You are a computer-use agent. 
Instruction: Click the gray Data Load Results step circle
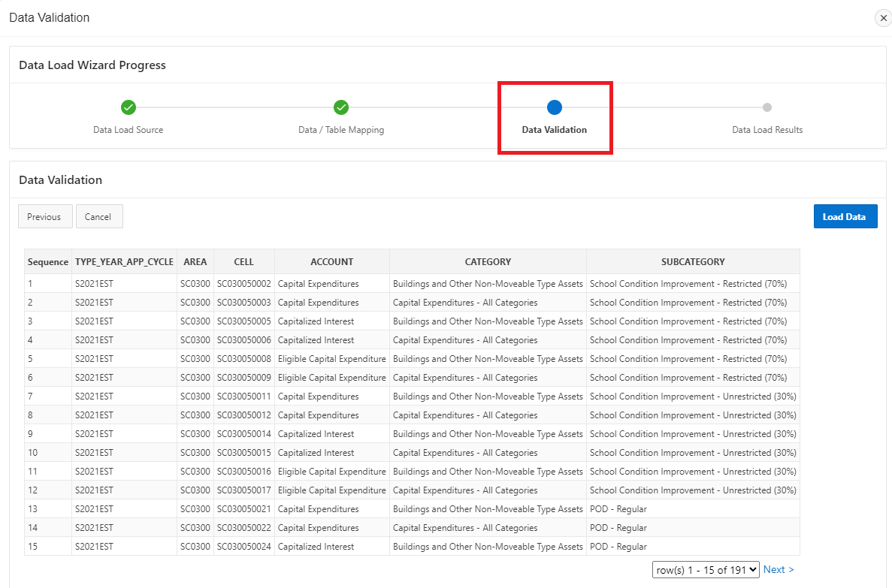(767, 107)
